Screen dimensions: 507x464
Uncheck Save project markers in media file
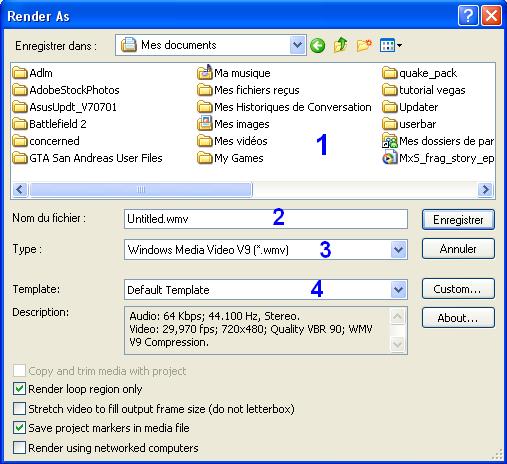(x=19, y=428)
